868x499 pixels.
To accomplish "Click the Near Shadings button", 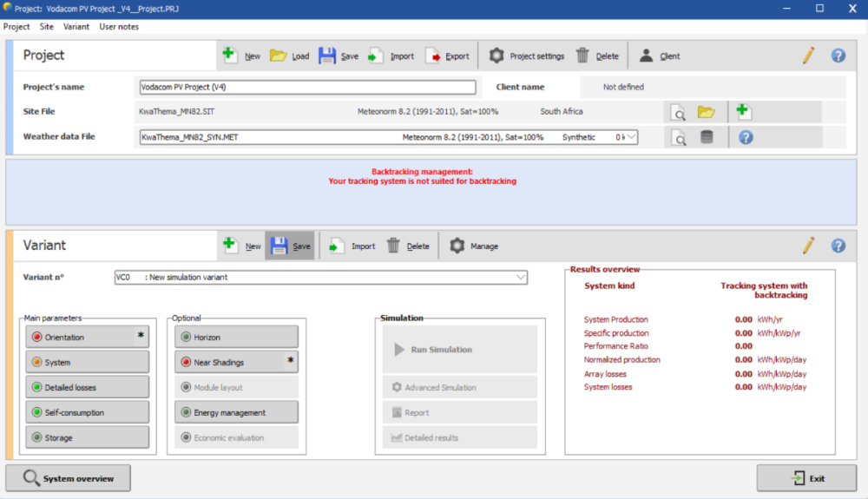I will click(236, 362).
